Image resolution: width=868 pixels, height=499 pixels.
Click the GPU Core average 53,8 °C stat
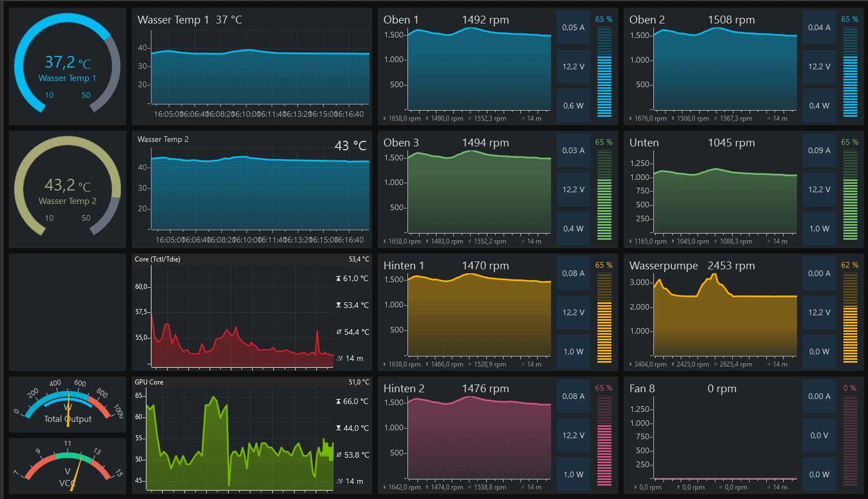[352, 455]
